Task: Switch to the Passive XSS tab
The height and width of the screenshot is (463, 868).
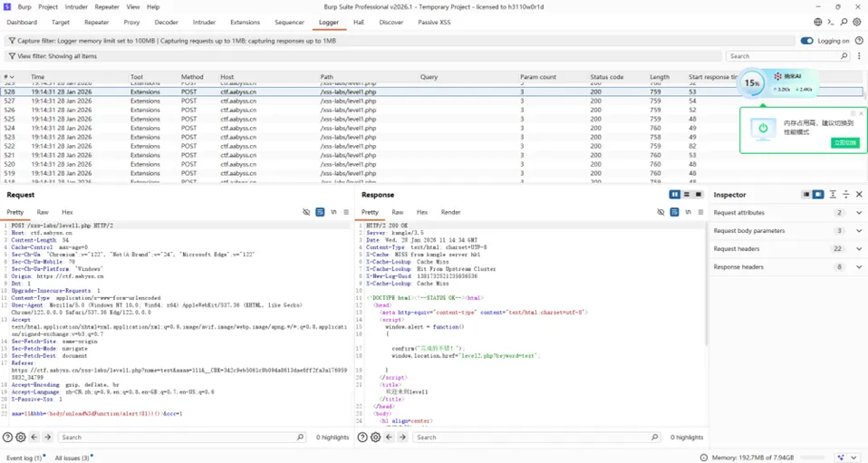Action: pyautogui.click(x=434, y=22)
